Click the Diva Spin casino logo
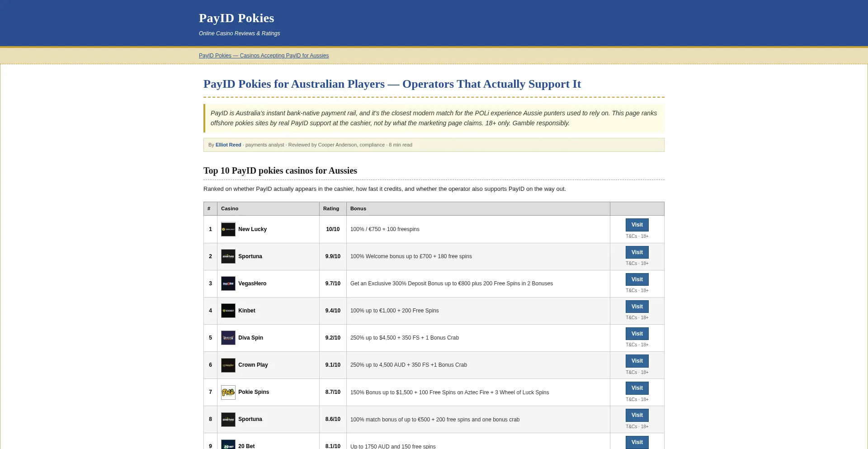 (x=228, y=338)
